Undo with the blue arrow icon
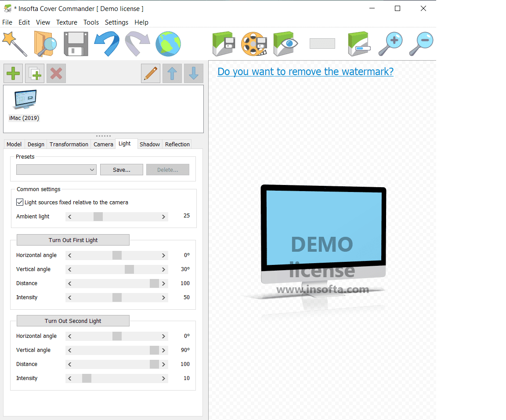The height and width of the screenshot is (420, 506). click(107, 43)
